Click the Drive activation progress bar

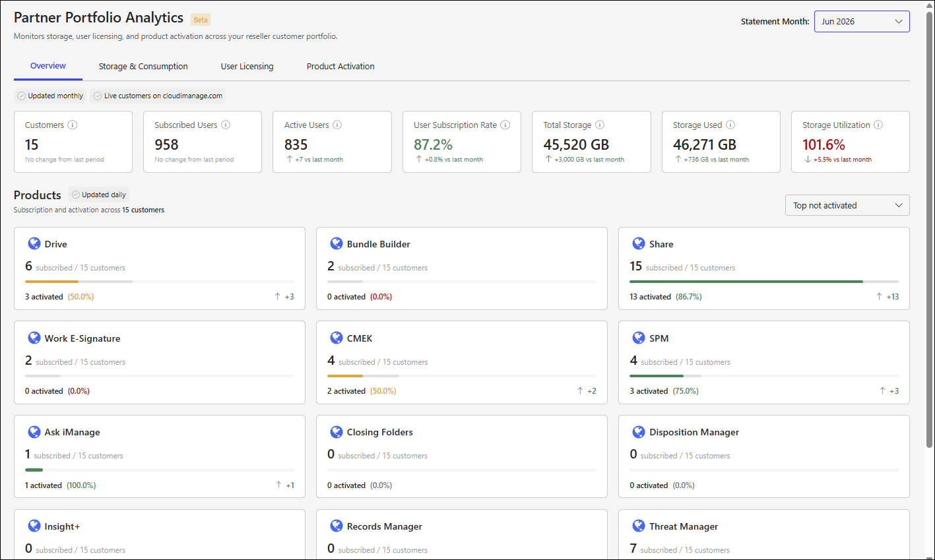(160, 282)
